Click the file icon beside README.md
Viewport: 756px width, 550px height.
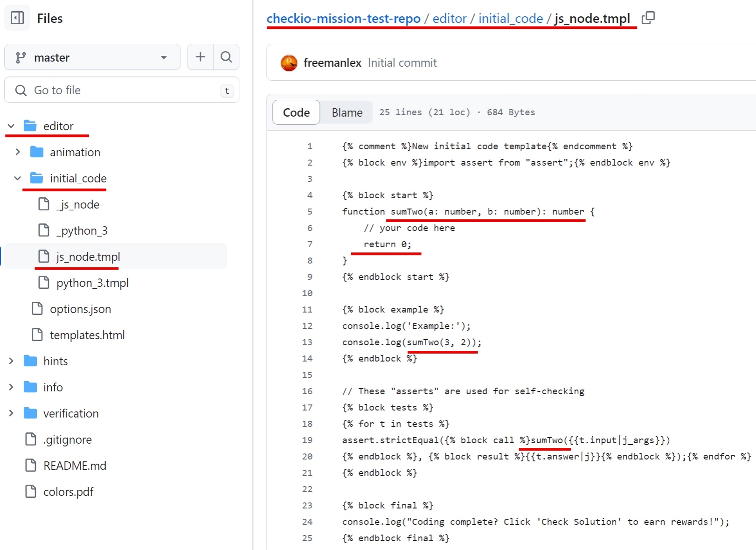pyautogui.click(x=31, y=465)
